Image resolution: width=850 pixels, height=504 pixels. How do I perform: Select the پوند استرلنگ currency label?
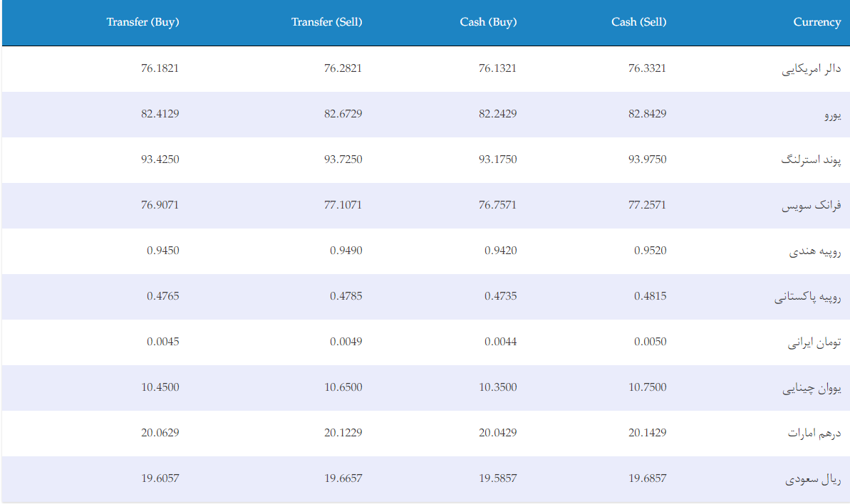(x=811, y=159)
